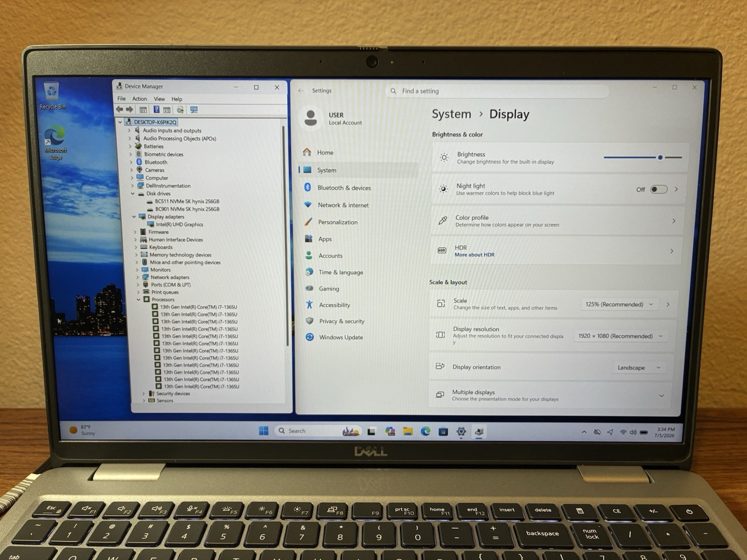The image size is (747, 560).
Task: Open the View menu in Device Manager
Action: [x=160, y=99]
